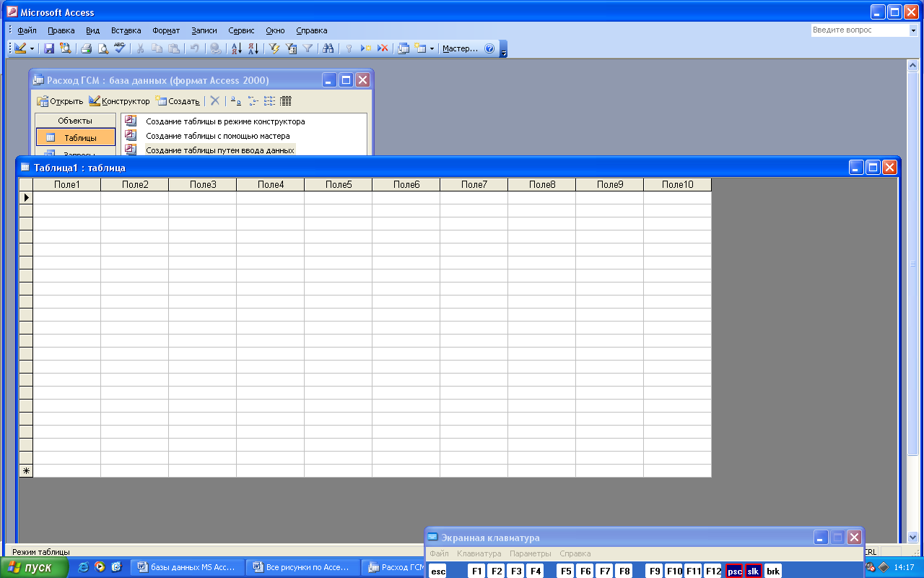The width and height of the screenshot is (924, 578).
Task: Click the Find binoculars icon
Action: pyautogui.click(x=328, y=48)
